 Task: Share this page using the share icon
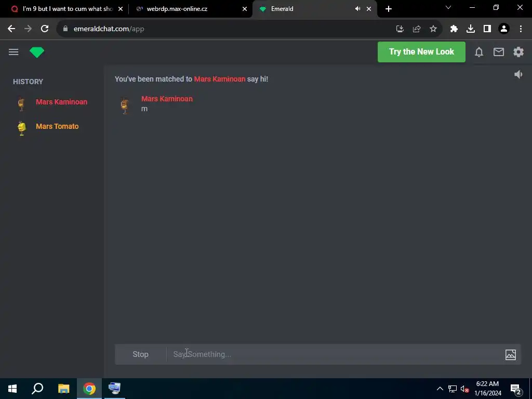pos(416,29)
